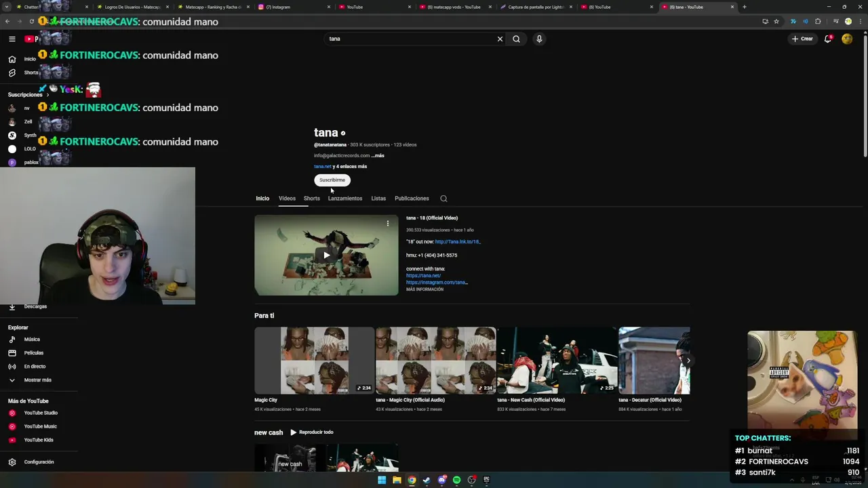The image size is (868, 488).
Task: Search within the channel via magnifier icon
Action: click(x=443, y=199)
